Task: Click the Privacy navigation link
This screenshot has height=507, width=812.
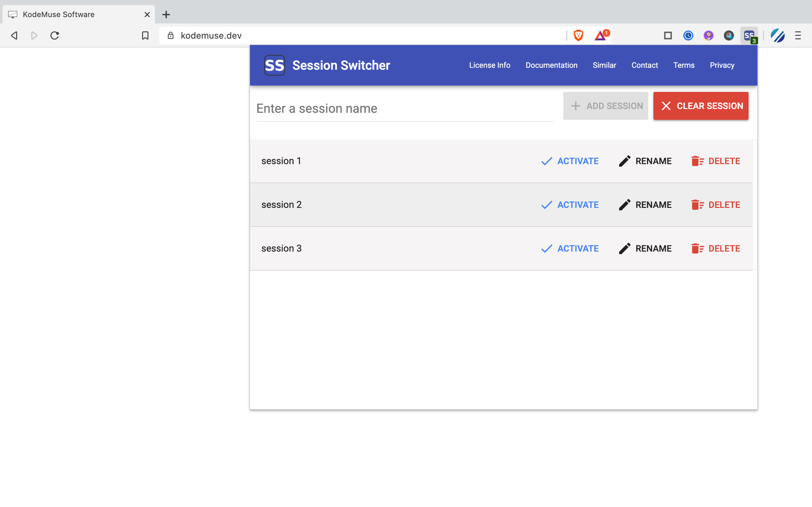Action: coord(722,65)
